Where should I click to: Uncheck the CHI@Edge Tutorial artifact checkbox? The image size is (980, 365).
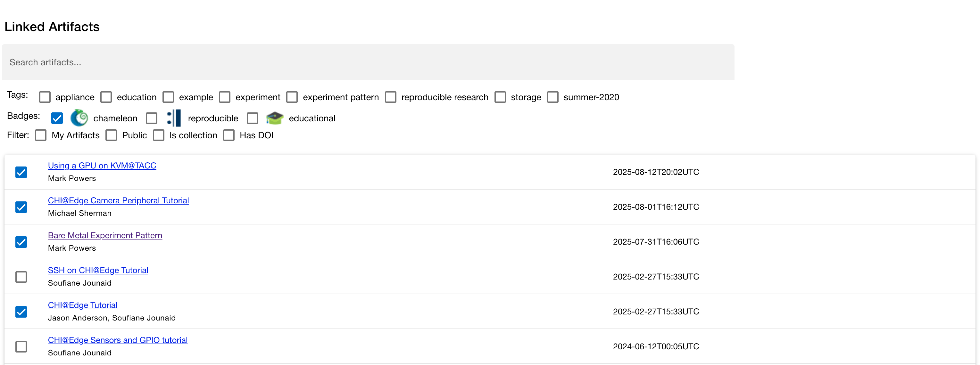point(21,312)
